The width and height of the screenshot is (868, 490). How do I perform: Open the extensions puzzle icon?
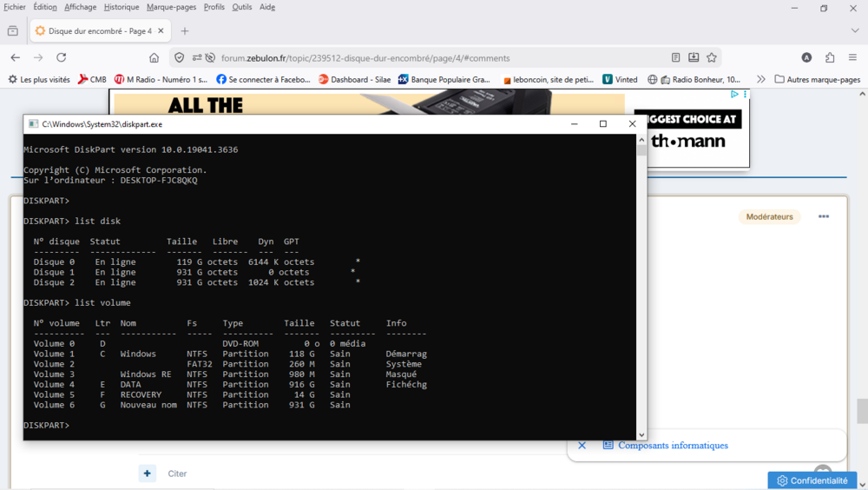[x=830, y=57]
